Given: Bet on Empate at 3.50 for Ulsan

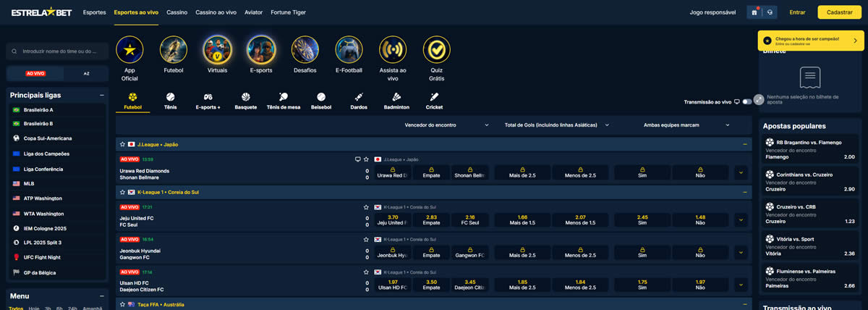Looking at the screenshot, I should pyautogui.click(x=432, y=285).
